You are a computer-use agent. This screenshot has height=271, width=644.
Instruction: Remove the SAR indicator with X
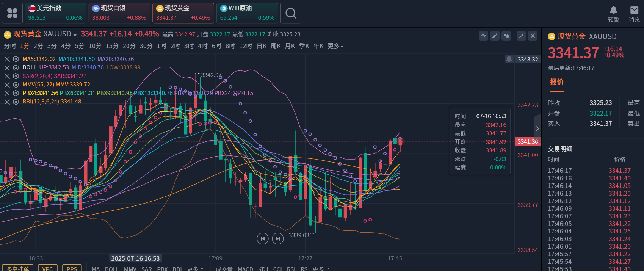[x=7, y=76]
